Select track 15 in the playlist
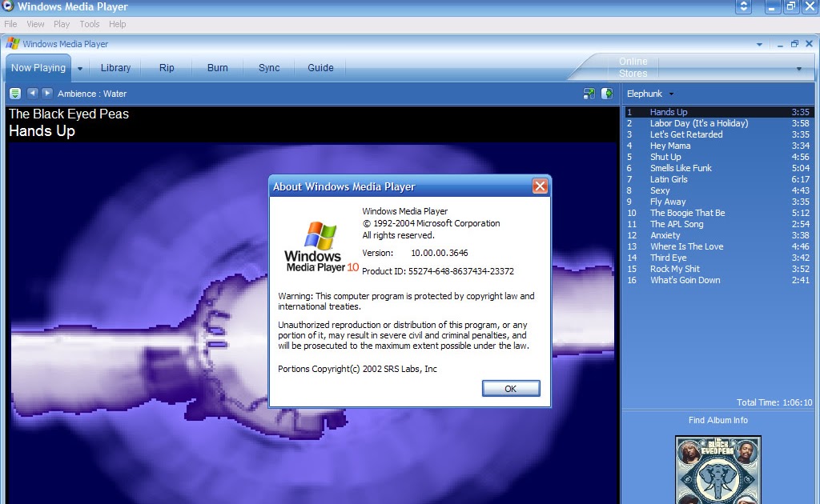This screenshot has width=820, height=504. (718, 269)
